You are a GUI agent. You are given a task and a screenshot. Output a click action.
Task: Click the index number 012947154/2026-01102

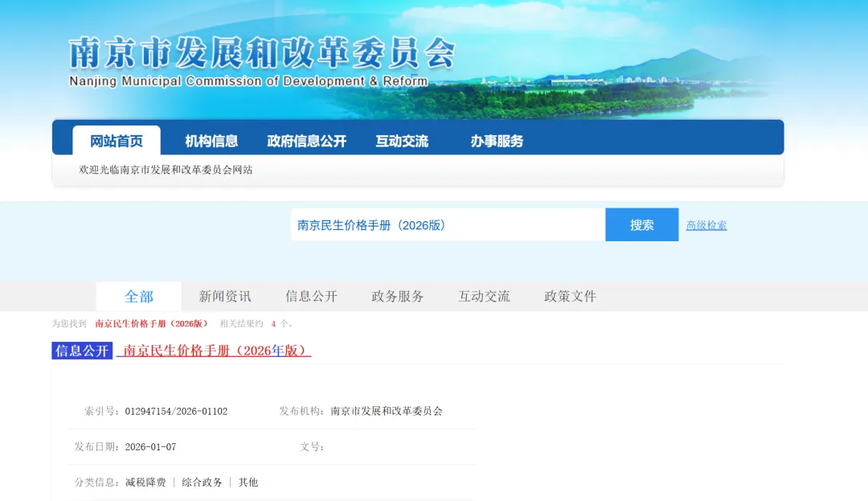[x=176, y=411]
